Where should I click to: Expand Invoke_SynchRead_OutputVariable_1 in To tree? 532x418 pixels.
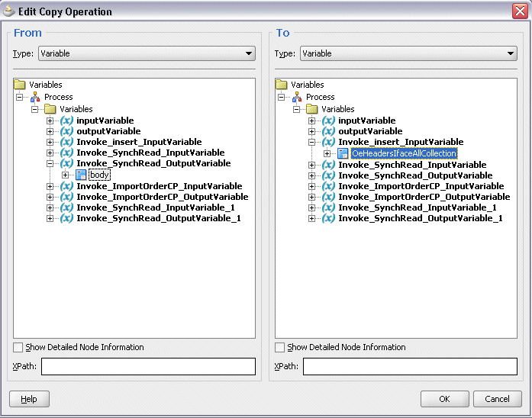pyautogui.click(x=312, y=218)
